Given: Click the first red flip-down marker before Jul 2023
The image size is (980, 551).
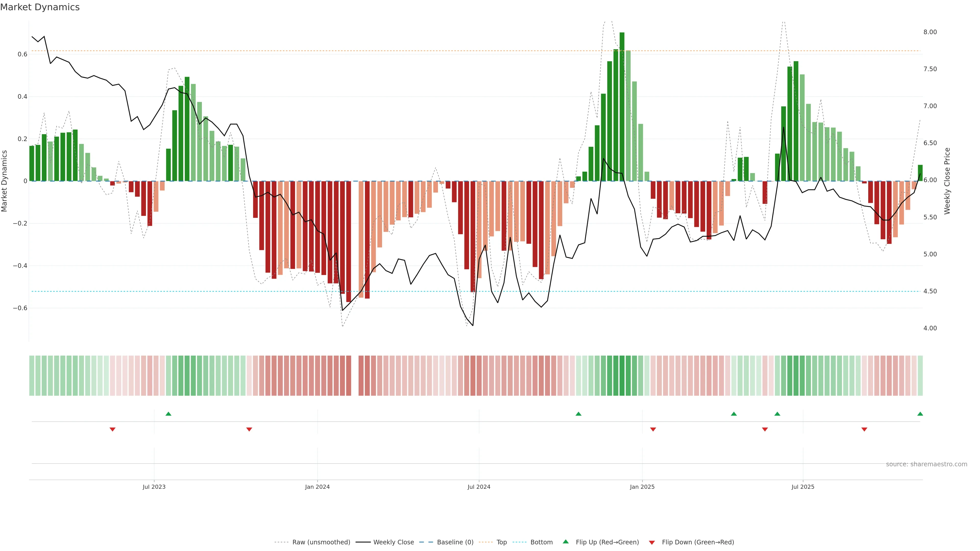Looking at the screenshot, I should point(113,429).
